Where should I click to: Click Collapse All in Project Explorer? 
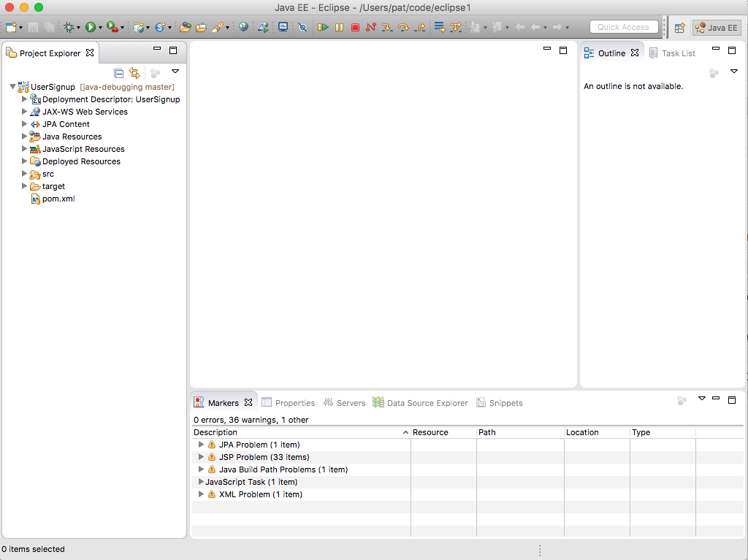[x=119, y=72]
